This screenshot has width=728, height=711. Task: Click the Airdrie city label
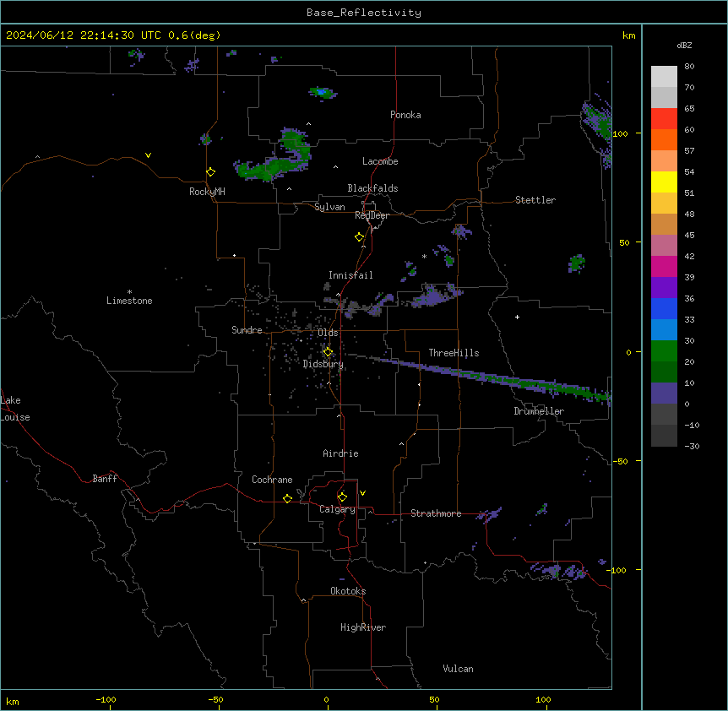(340, 453)
